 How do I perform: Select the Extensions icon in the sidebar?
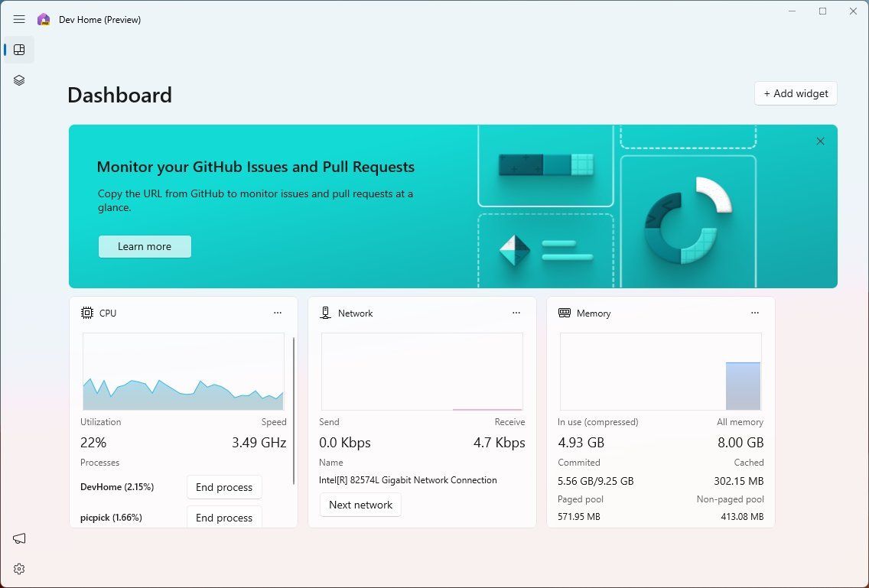click(18, 80)
